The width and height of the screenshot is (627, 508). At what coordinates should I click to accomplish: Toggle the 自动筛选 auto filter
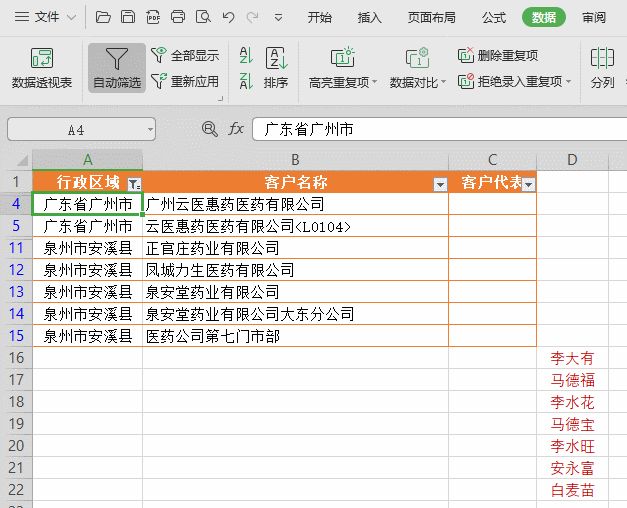(117, 67)
